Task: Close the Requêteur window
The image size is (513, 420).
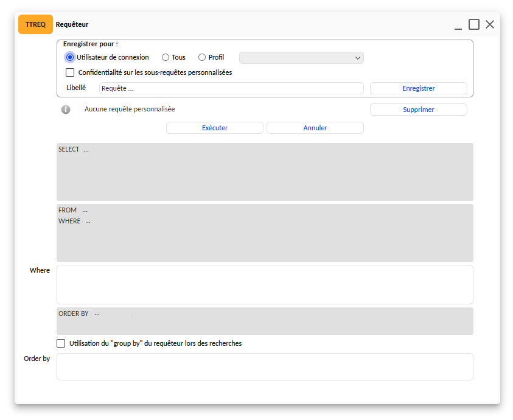Action: [490, 24]
